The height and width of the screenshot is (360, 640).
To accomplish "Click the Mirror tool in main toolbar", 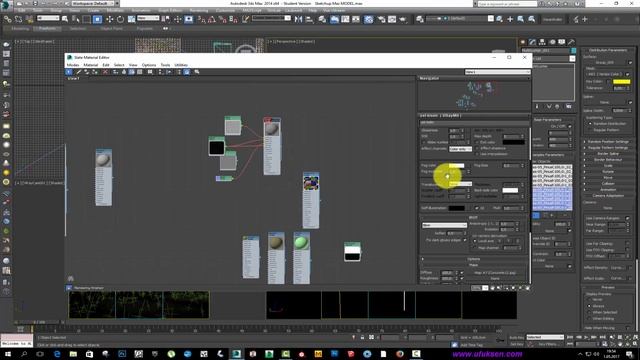I will tap(299, 19).
